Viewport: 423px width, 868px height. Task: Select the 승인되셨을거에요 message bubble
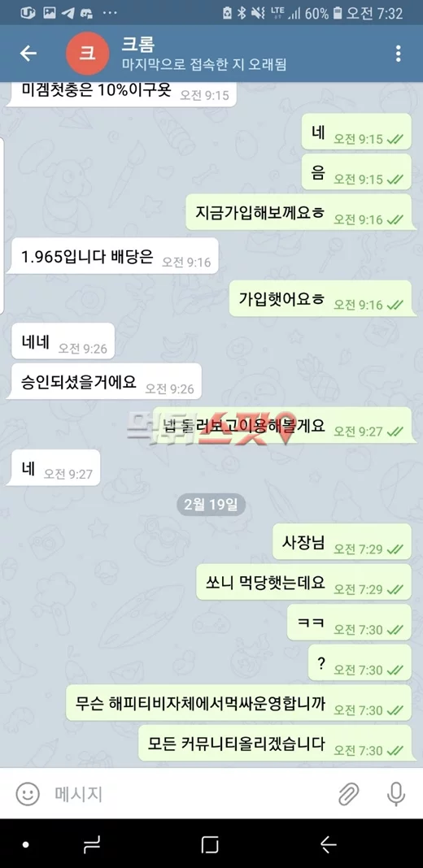(x=103, y=381)
